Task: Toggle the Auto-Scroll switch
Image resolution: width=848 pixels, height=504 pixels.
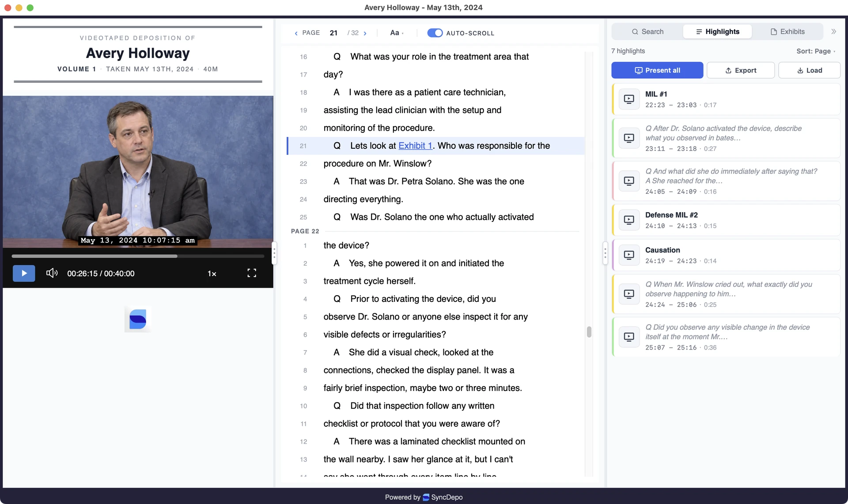Action: pos(435,33)
